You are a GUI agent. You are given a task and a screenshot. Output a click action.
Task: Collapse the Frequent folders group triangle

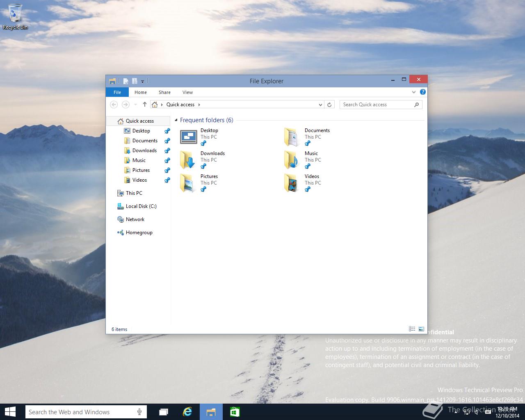(176, 120)
